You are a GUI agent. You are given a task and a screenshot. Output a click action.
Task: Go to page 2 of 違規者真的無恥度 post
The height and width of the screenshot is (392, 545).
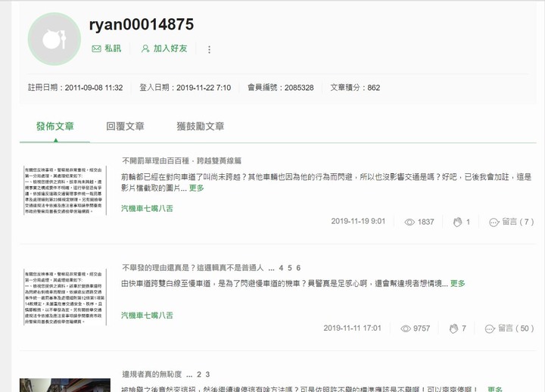click(199, 375)
